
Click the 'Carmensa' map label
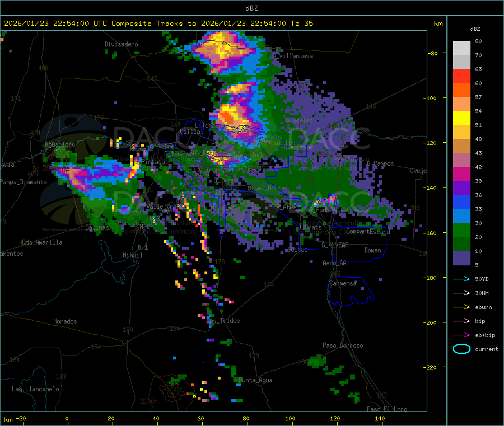click(343, 283)
